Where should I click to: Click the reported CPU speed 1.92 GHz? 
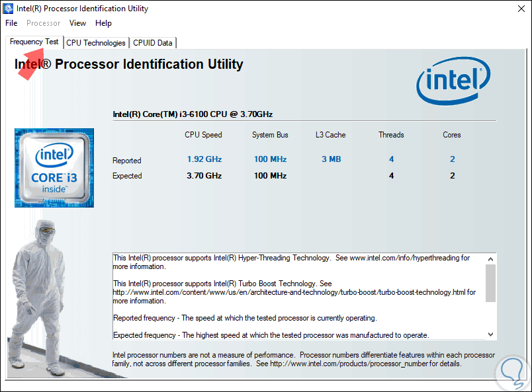pyautogui.click(x=204, y=159)
